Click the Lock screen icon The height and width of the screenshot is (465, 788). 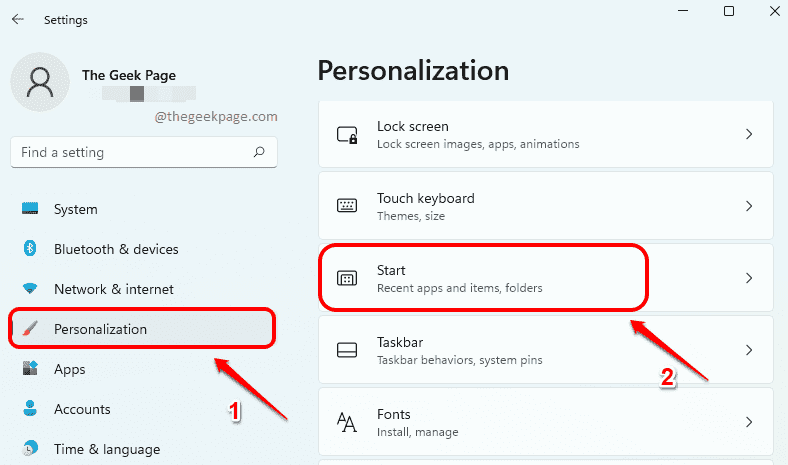tap(347, 135)
